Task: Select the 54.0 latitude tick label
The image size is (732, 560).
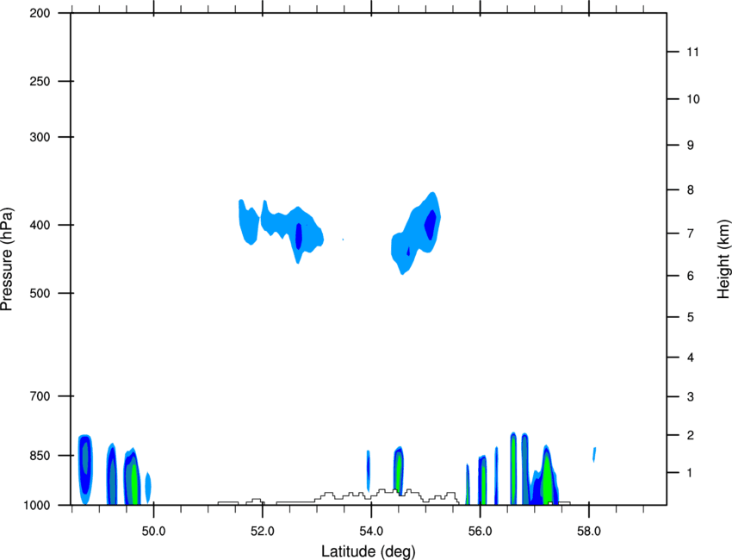Action: (371, 532)
